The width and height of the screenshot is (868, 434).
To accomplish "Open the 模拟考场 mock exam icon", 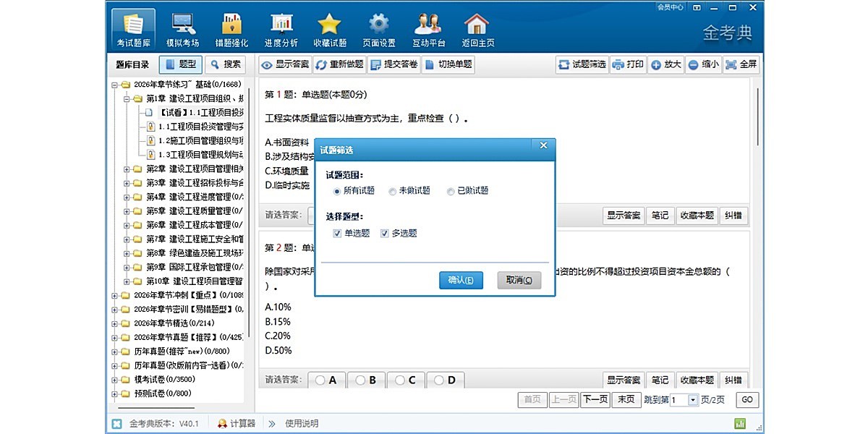I will point(182,30).
